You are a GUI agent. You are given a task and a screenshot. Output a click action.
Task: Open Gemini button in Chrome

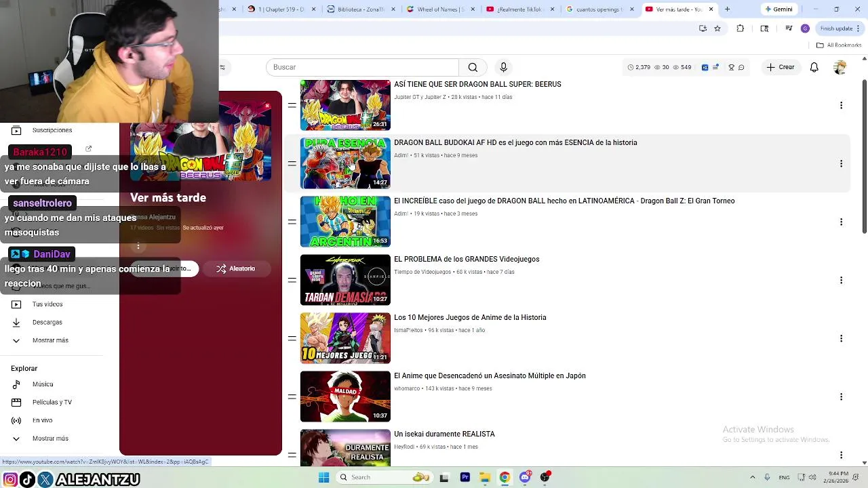[x=778, y=9]
